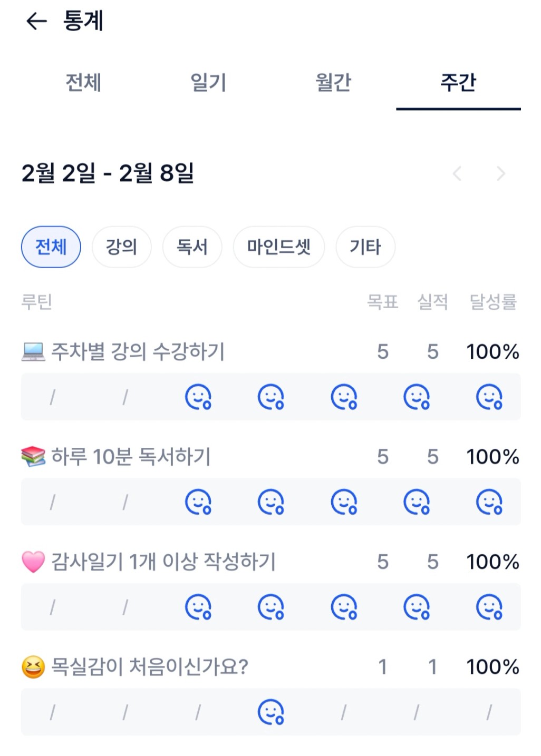Image resolution: width=541 pixels, height=756 pixels.
Task: Select the 기타 filter chip
Action: [x=365, y=247]
